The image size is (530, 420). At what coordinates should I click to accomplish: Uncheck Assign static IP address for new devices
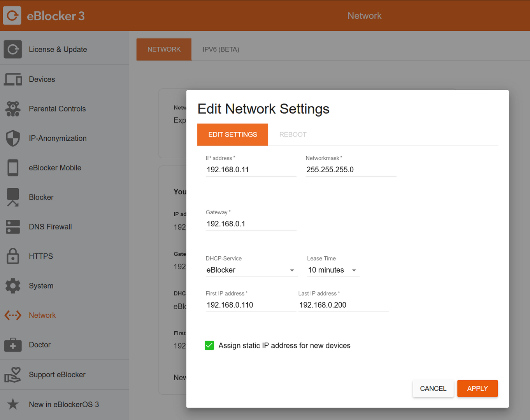[x=209, y=345]
